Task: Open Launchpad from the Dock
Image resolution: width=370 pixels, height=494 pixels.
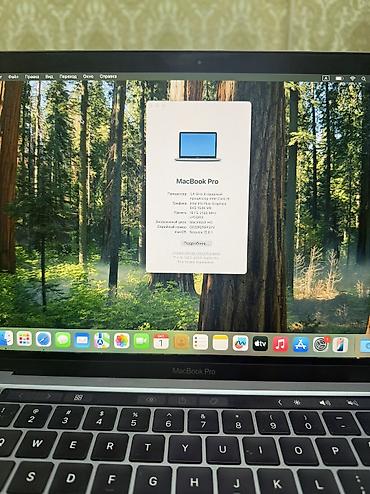Action: (24, 339)
